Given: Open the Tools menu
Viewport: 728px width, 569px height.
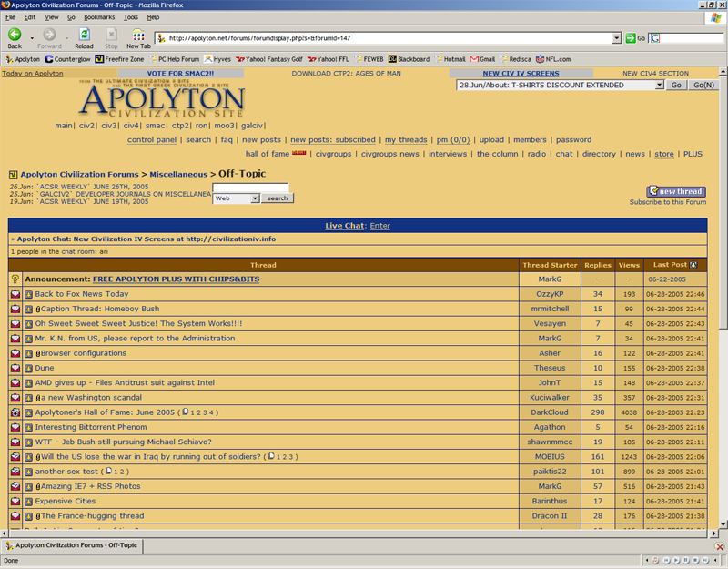Looking at the screenshot, I should click(x=130, y=17).
